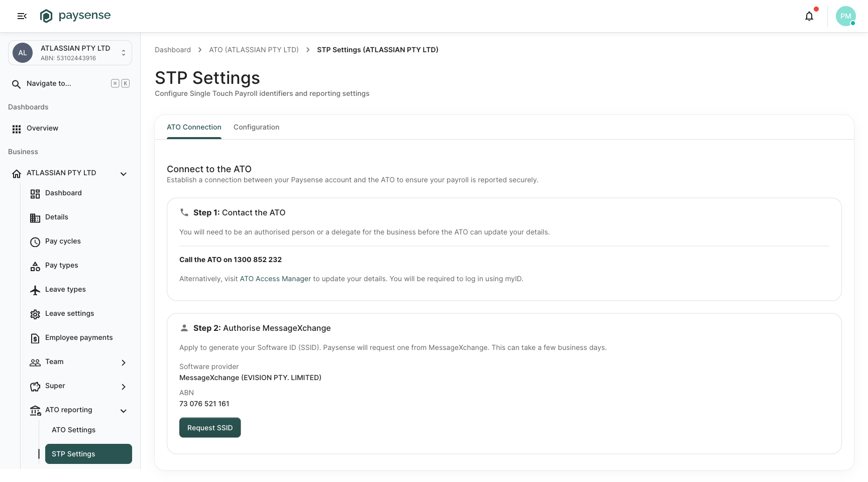Screen dimensions: 868x482
Task: Expand the Super submenu chevron
Action: (x=124, y=387)
